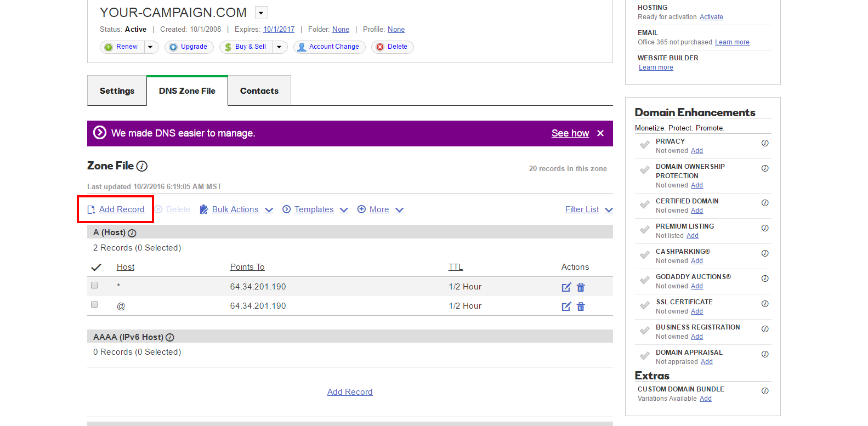Expand More chevron

[x=399, y=210]
